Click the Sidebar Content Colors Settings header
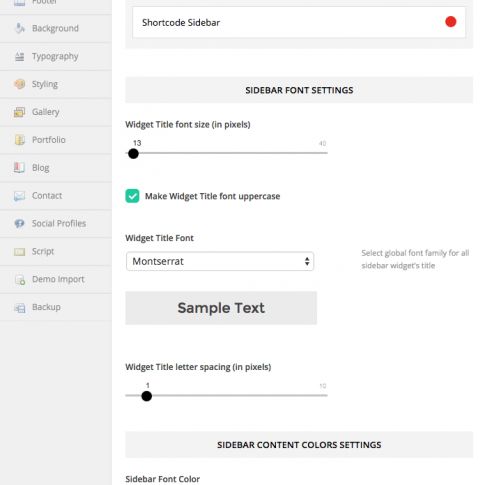This screenshot has height=485, width=485. coord(299,445)
